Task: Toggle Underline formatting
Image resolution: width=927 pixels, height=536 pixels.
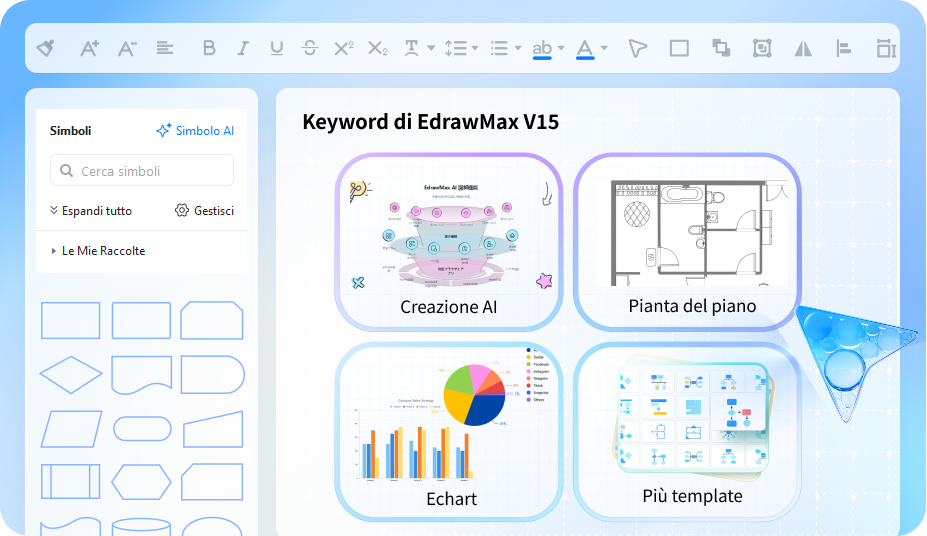Action: point(276,48)
